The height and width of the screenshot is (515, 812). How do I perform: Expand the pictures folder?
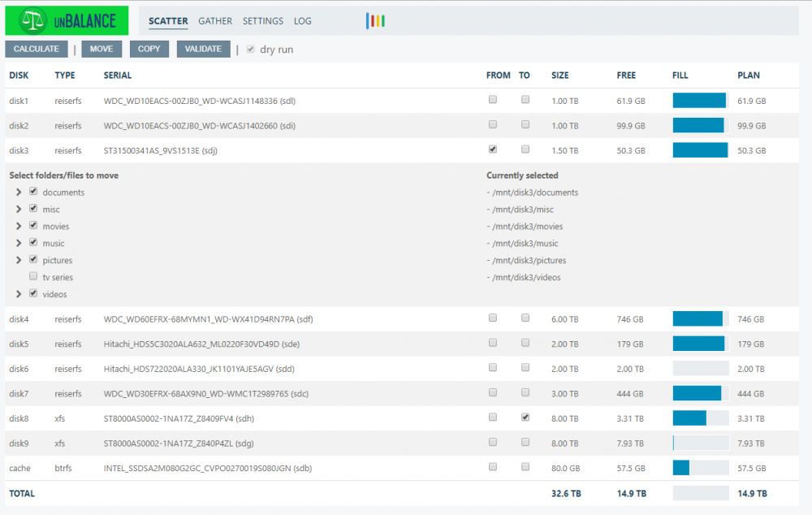19,260
